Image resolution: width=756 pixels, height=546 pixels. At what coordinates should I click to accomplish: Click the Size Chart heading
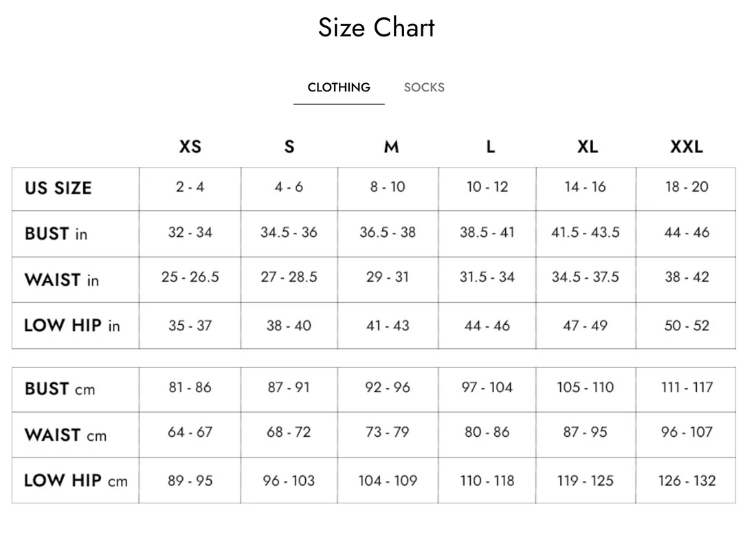[x=377, y=27]
